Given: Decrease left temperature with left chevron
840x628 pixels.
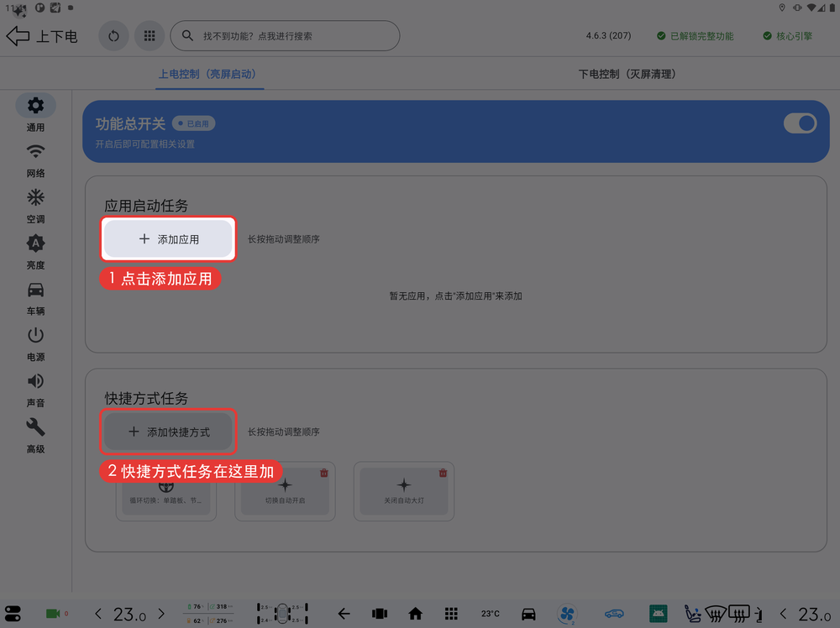Looking at the screenshot, I should click(98, 614).
